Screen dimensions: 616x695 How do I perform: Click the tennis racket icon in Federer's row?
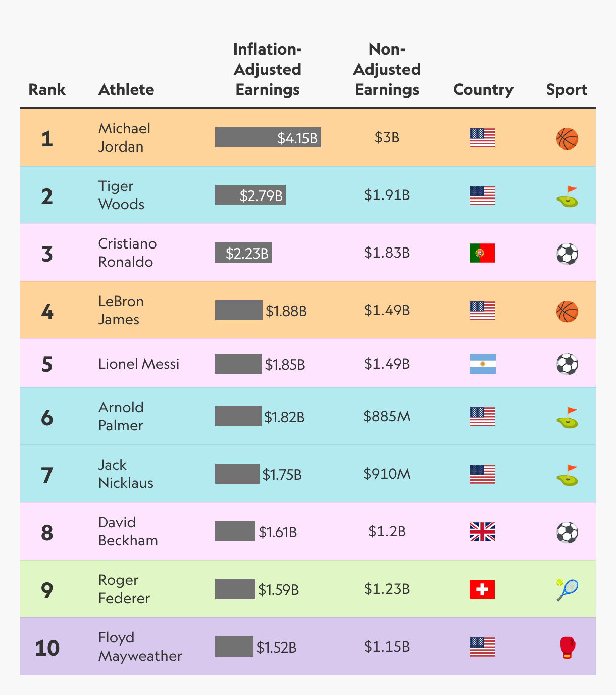(567, 589)
